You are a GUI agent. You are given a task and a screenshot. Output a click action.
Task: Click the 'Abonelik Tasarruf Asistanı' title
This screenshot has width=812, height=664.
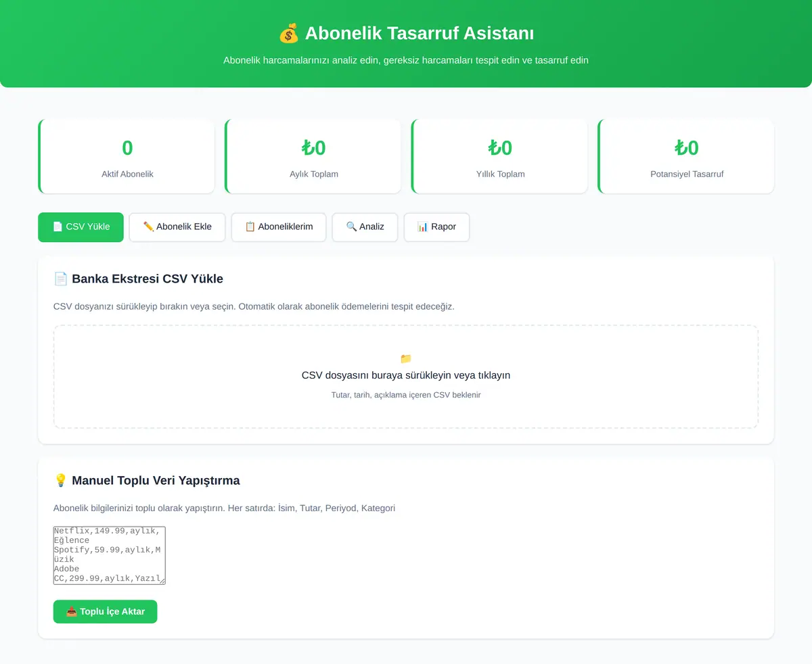click(420, 33)
